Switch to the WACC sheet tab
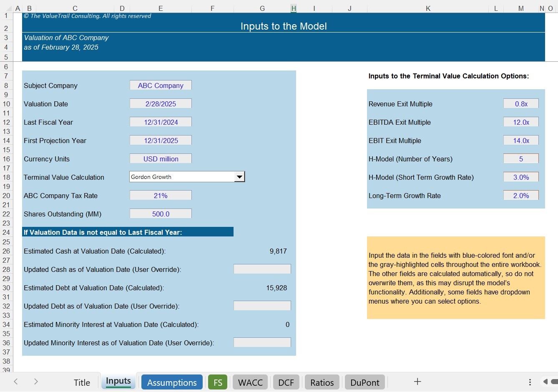Viewport: 558px width, 392px height. tap(250, 382)
